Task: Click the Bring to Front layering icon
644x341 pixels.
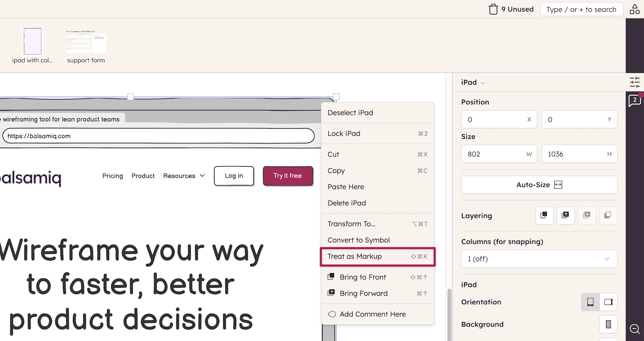Action: 544,216
